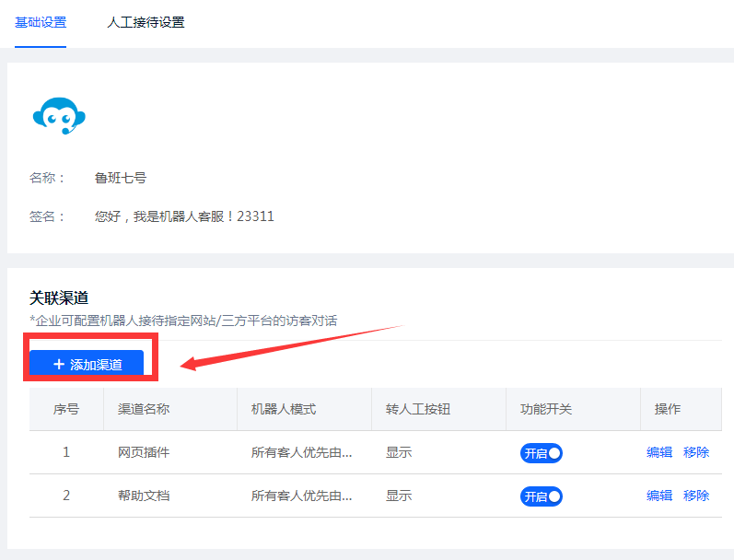Click 显示 in the 帮助文档 row
The height and width of the screenshot is (560, 734).
click(399, 496)
